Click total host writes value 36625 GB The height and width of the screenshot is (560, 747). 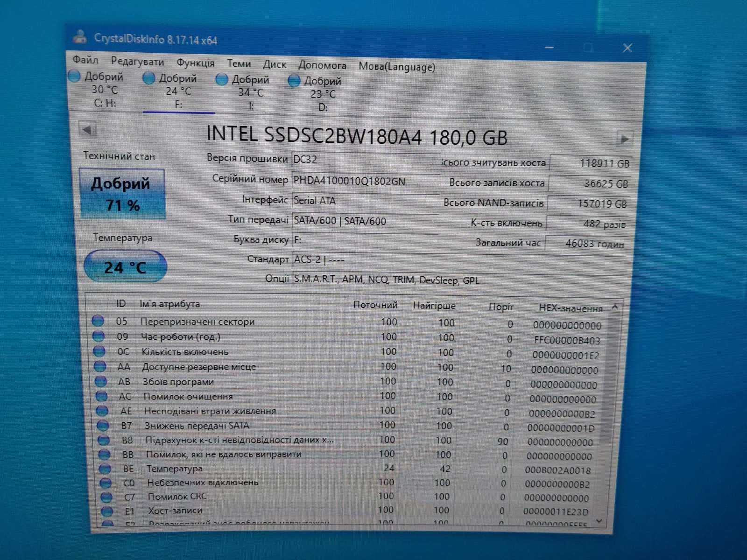[590, 183]
